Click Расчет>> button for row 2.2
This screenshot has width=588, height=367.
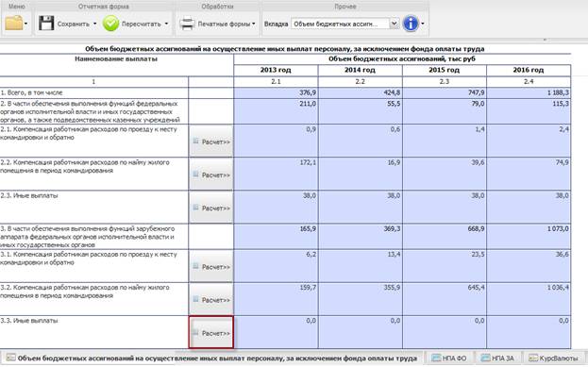pyautogui.click(x=211, y=175)
